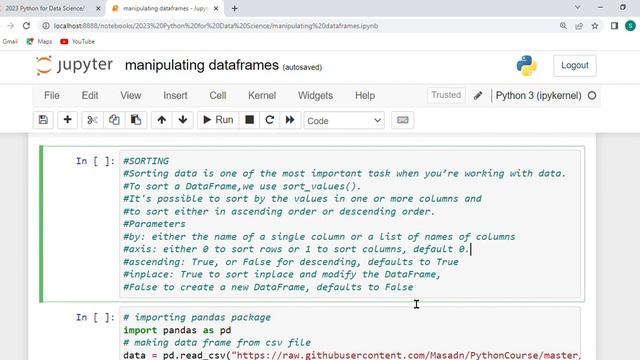Click the kernel idle circle indicator

pos(592,96)
